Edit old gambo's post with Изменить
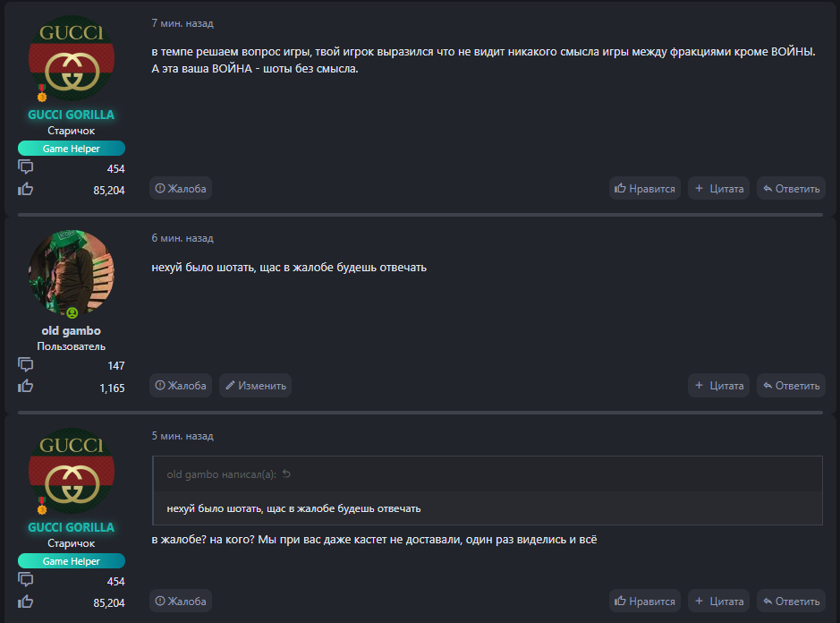The height and width of the screenshot is (623, 840). click(x=255, y=386)
